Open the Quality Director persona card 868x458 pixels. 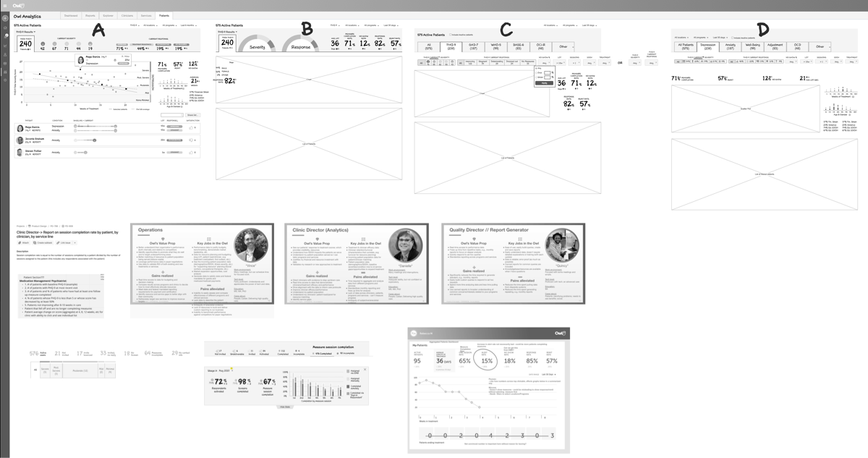pyautogui.click(x=514, y=263)
